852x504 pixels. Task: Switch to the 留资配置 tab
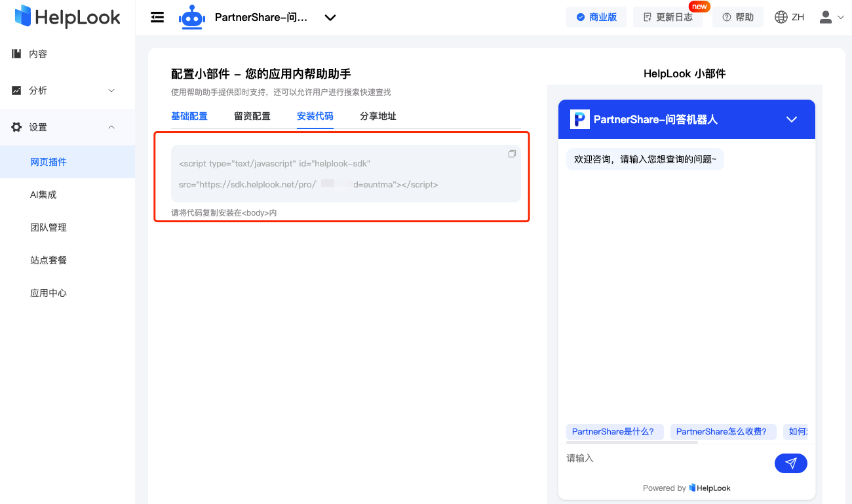click(x=252, y=116)
